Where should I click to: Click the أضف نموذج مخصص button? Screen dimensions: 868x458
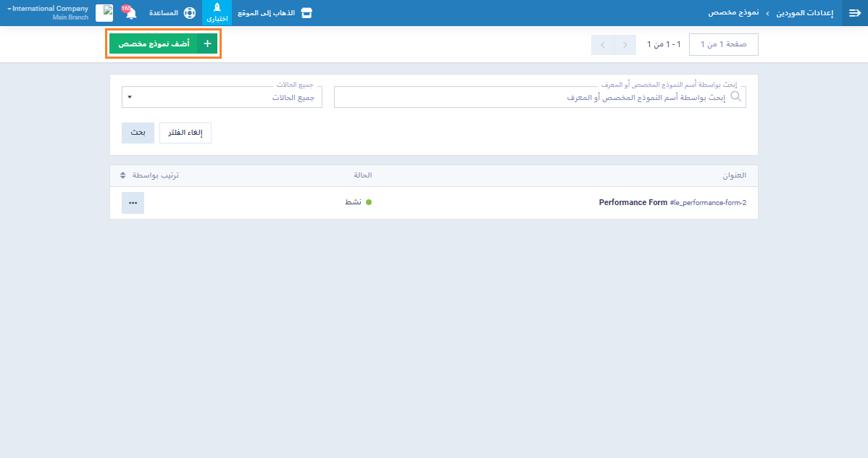[x=163, y=44]
